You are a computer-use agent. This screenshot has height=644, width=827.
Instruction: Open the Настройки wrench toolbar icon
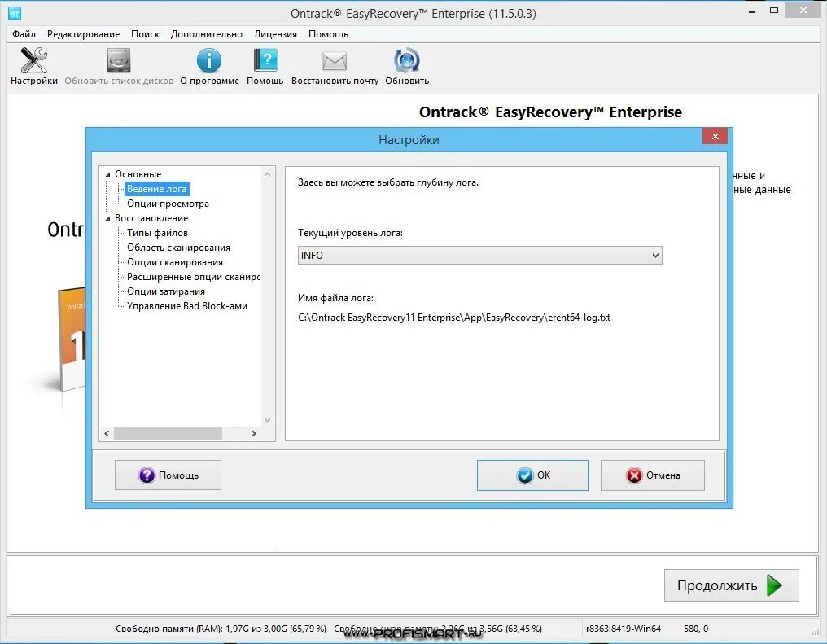33,60
